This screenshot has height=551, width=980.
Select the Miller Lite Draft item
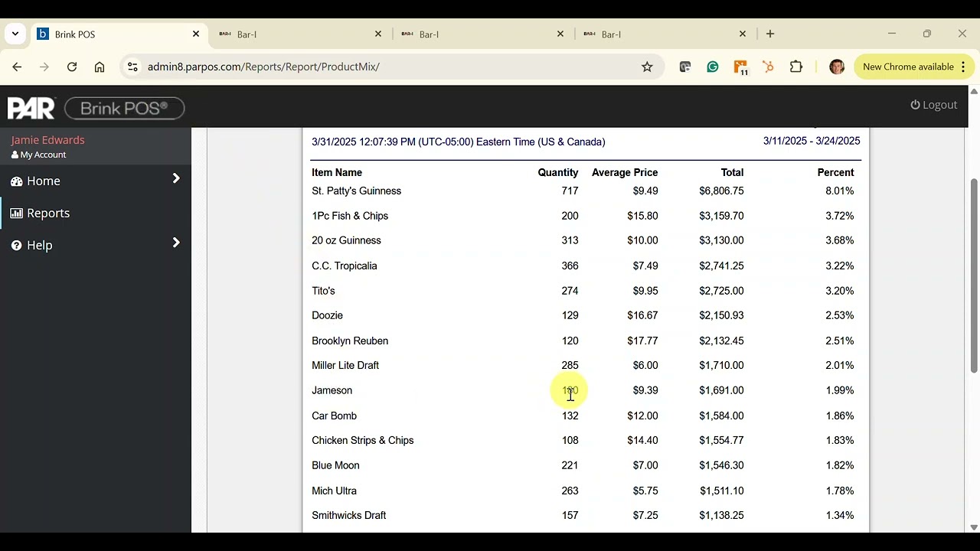coord(345,365)
